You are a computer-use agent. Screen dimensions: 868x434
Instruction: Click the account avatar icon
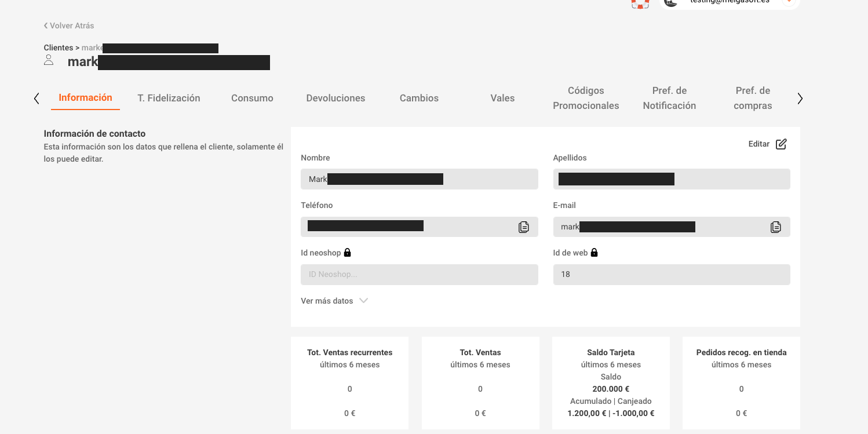click(671, 2)
